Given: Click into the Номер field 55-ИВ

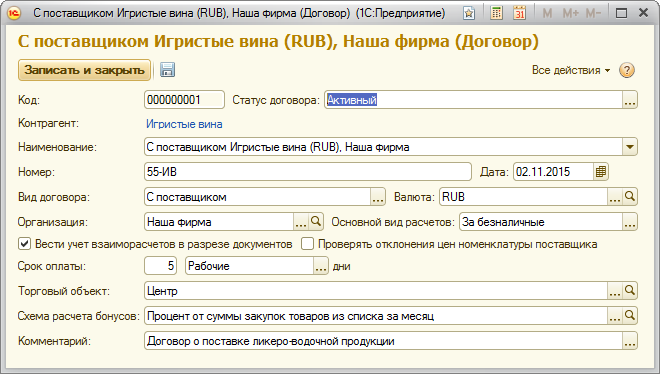Looking at the screenshot, I should [307, 172].
